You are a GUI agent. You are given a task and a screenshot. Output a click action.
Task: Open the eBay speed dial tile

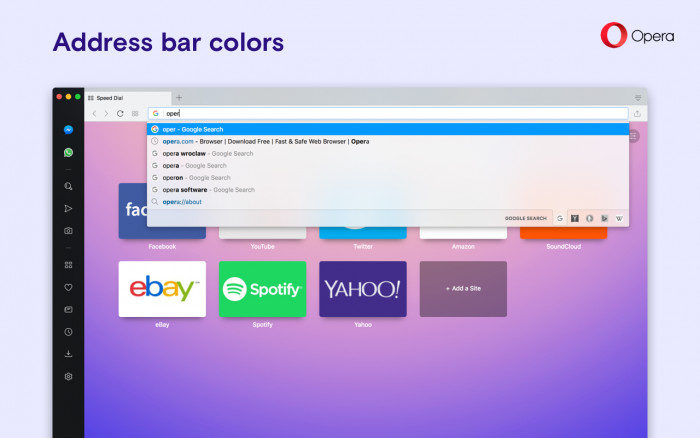(162, 289)
